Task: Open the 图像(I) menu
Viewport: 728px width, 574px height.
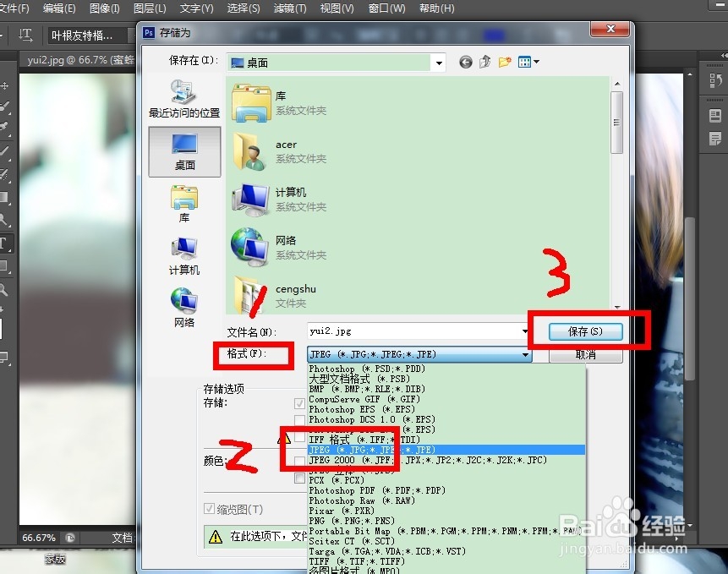Action: click(x=105, y=8)
